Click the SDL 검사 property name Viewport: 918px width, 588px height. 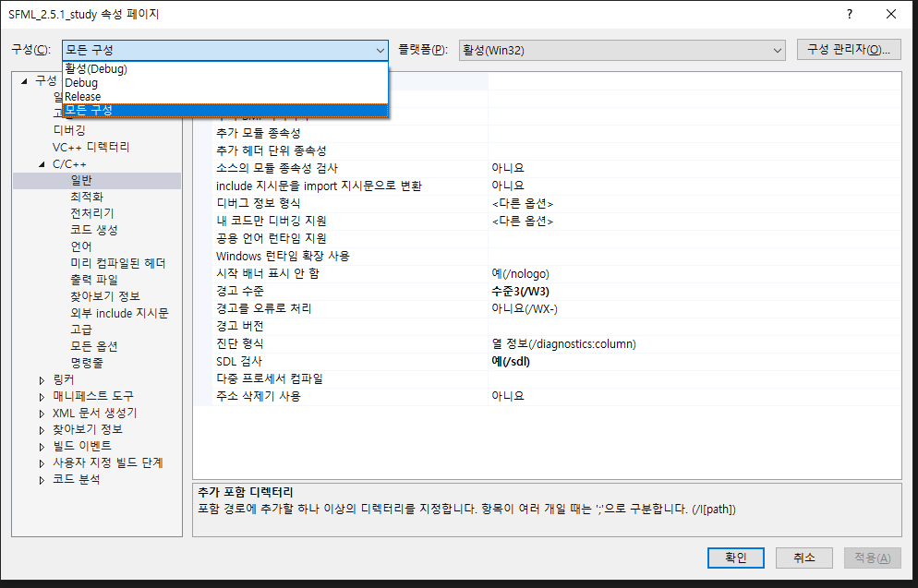tap(239, 361)
